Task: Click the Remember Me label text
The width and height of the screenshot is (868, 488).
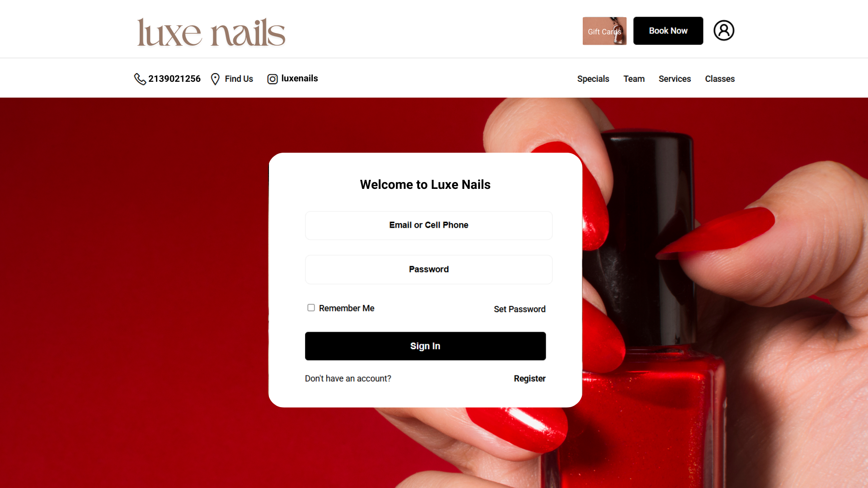Action: tap(347, 308)
